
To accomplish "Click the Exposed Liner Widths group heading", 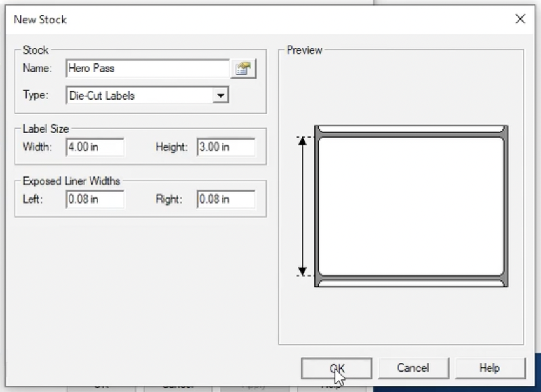I will 70,181.
